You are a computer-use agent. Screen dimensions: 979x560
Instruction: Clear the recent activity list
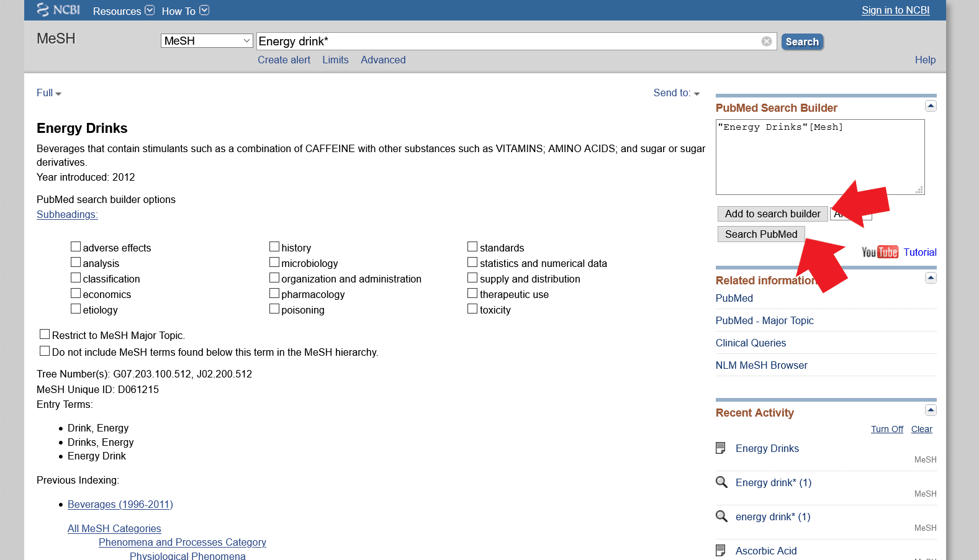click(922, 429)
